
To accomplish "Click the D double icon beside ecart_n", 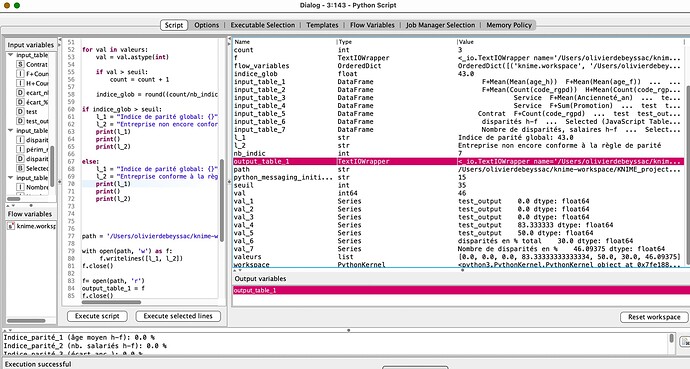I will (x=20, y=93).
